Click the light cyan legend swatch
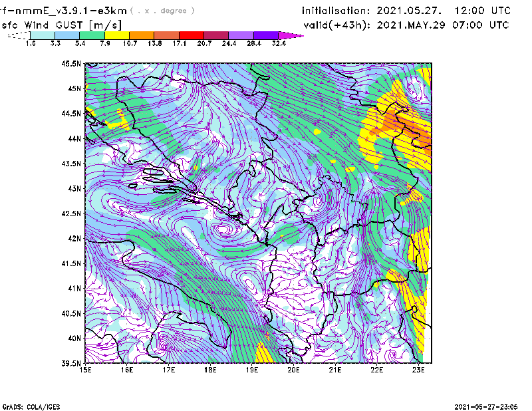Image resolution: width=532 pixels, height=411 pixels. 43,35
